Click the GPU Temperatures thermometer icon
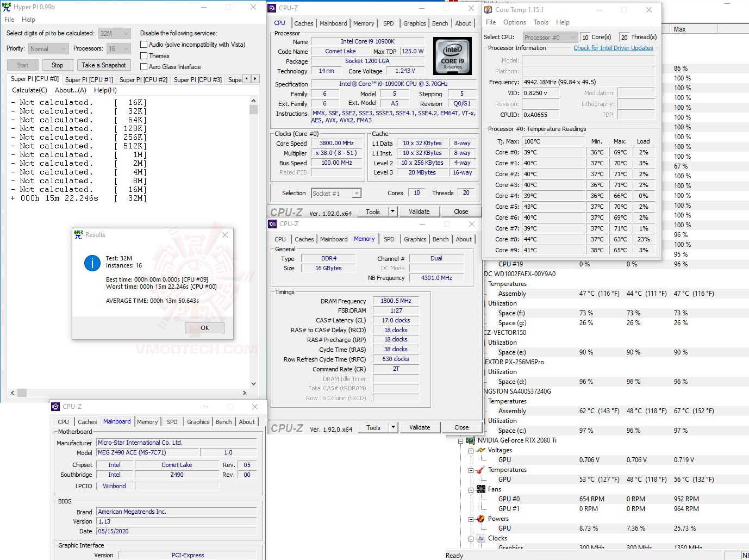This screenshot has height=560, width=749. click(481, 470)
